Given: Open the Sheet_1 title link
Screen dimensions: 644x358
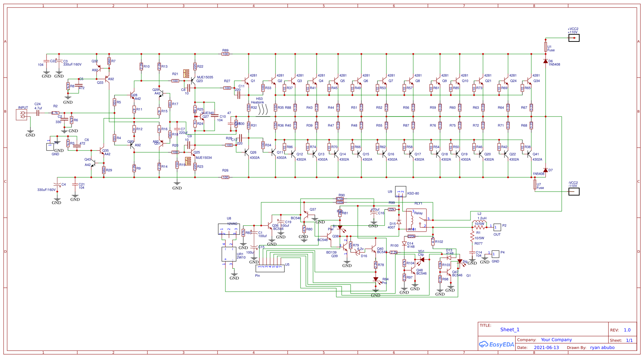Looking at the screenshot, I should pos(509,329).
